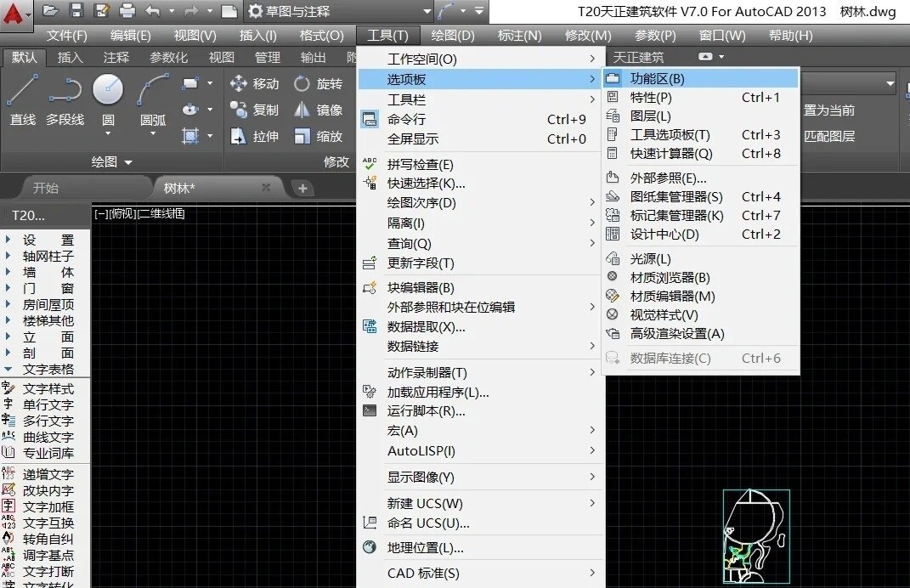Print with the printer icon
Viewport: 910px width, 588px height.
pyautogui.click(x=127, y=10)
